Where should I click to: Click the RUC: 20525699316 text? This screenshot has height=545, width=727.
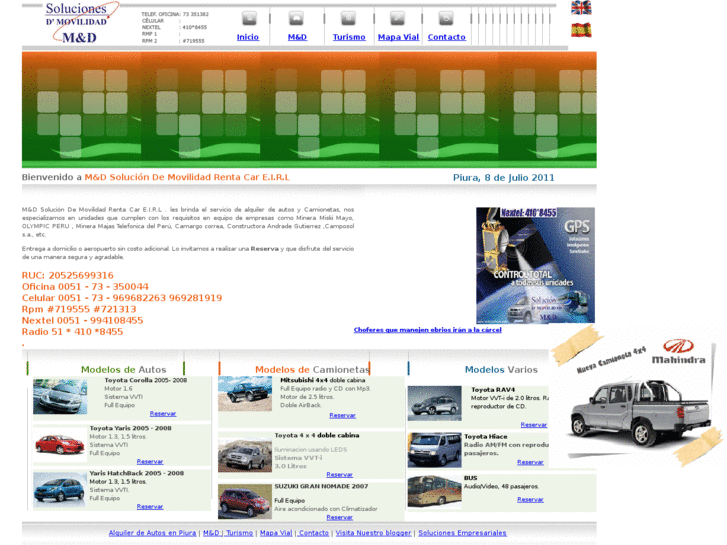(68, 276)
